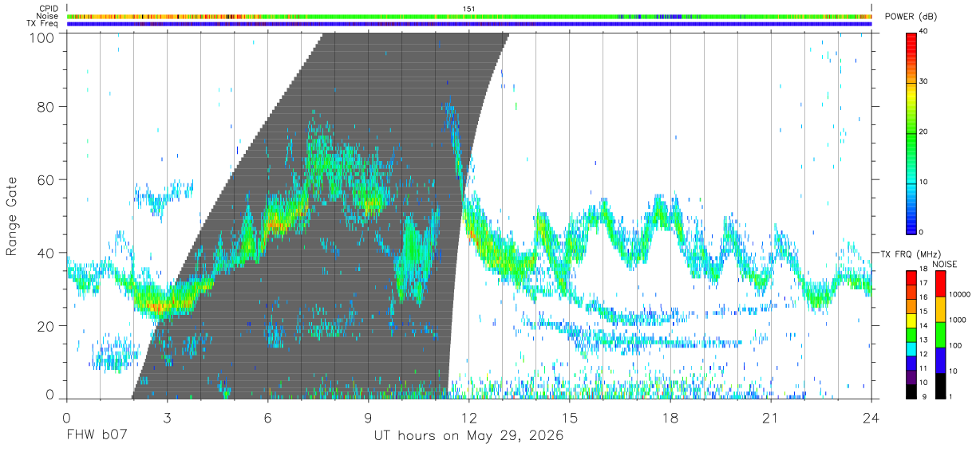Click x-axis tick label '0'

pyautogui.click(x=67, y=417)
